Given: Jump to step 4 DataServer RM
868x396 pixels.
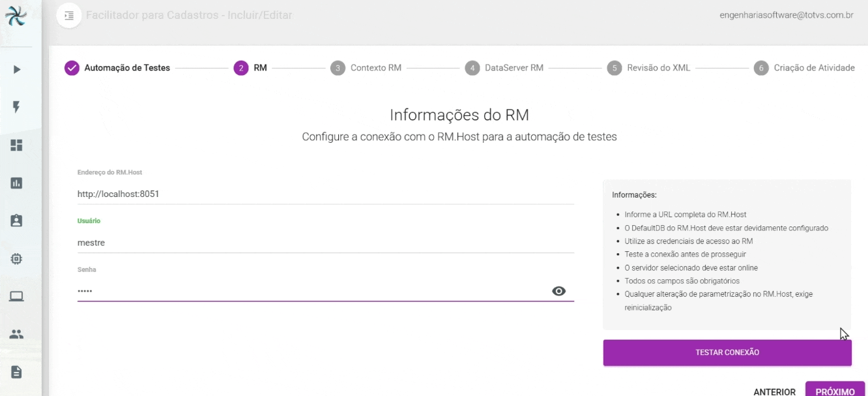Looking at the screenshot, I should click(x=504, y=68).
